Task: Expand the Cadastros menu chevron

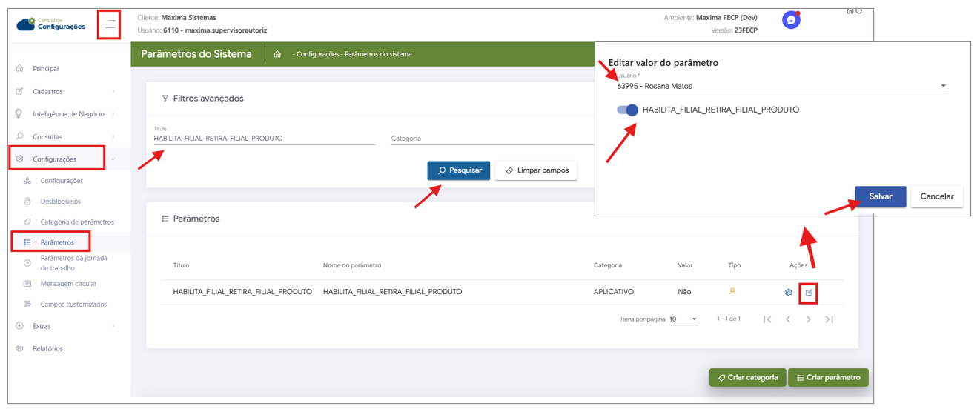Action: (x=113, y=92)
